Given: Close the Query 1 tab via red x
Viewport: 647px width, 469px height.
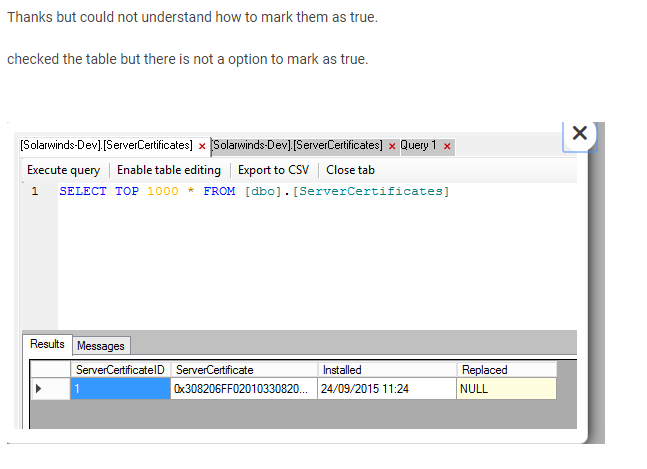Looking at the screenshot, I should (x=447, y=146).
